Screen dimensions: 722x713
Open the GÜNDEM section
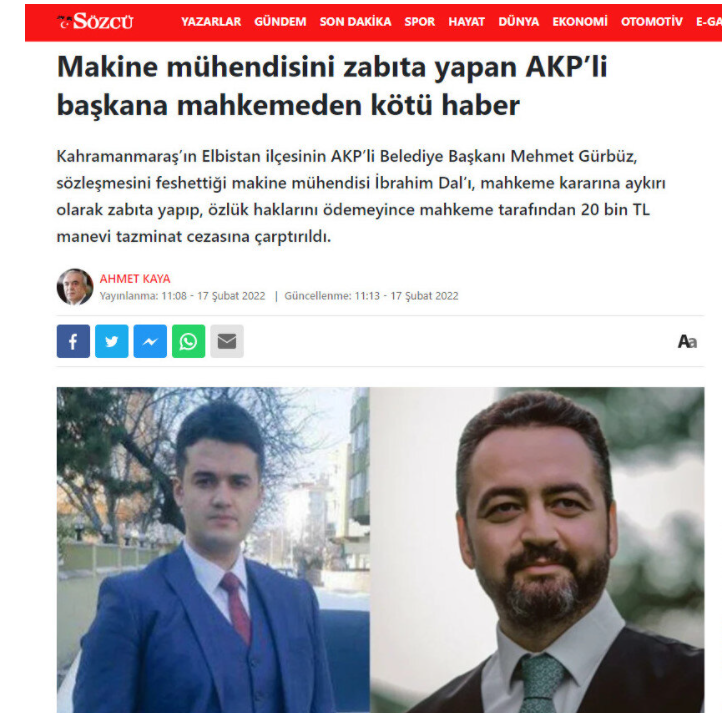(280, 22)
